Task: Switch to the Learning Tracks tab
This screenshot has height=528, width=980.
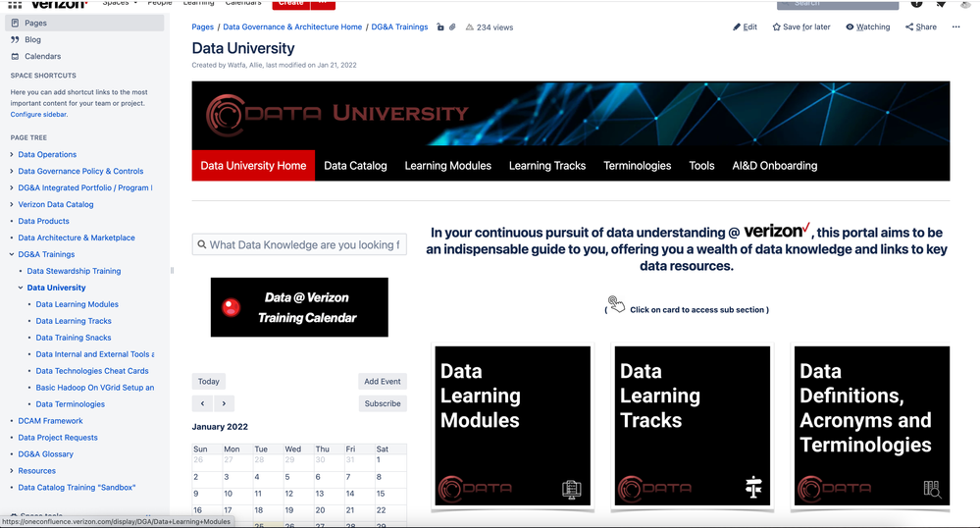Action: tap(546, 166)
